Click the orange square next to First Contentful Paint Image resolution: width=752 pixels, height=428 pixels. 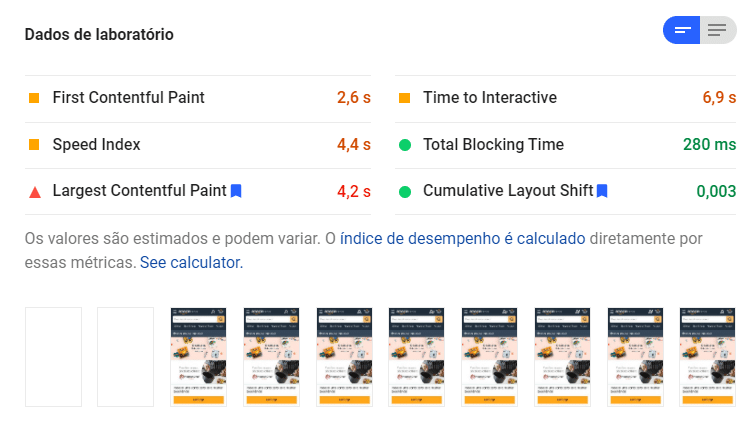[x=34, y=98]
